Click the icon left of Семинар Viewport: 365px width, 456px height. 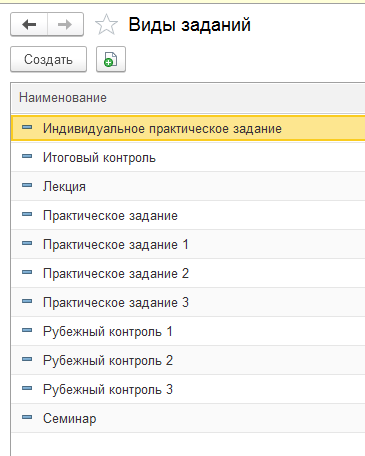[x=27, y=417]
